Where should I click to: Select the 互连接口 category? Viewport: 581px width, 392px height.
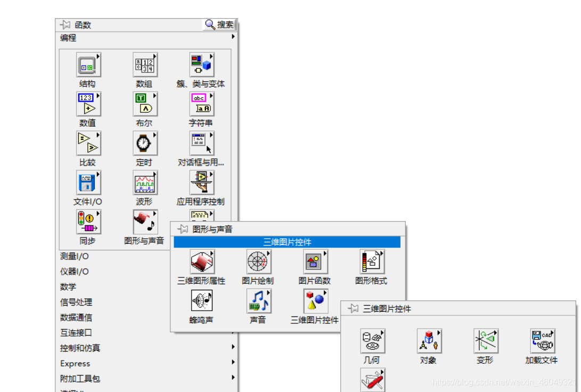tap(76, 333)
